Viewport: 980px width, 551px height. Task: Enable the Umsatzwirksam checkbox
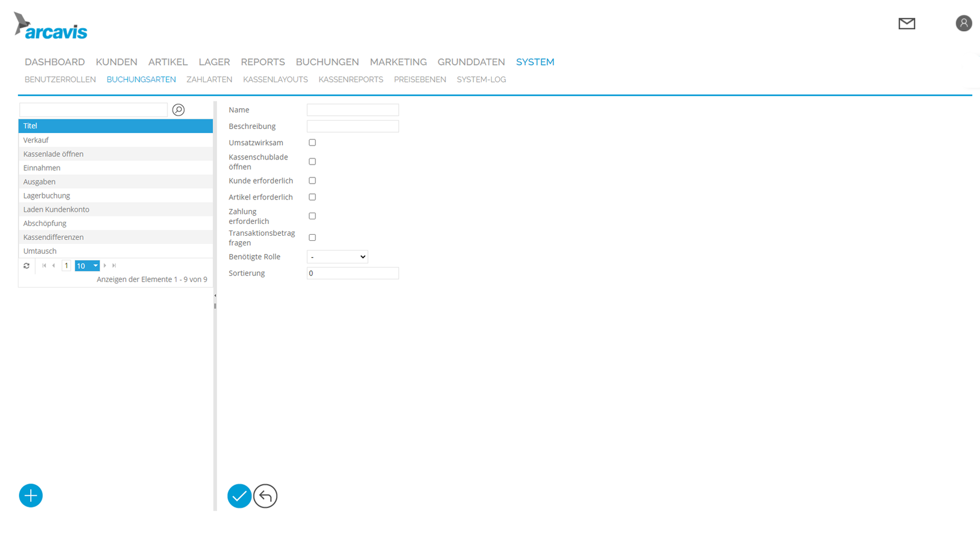click(312, 143)
